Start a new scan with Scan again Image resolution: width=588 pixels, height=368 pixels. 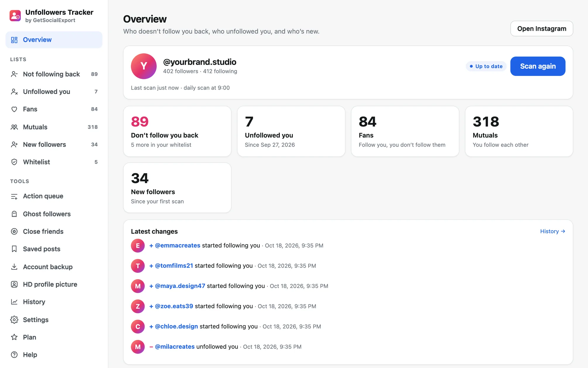click(x=538, y=66)
